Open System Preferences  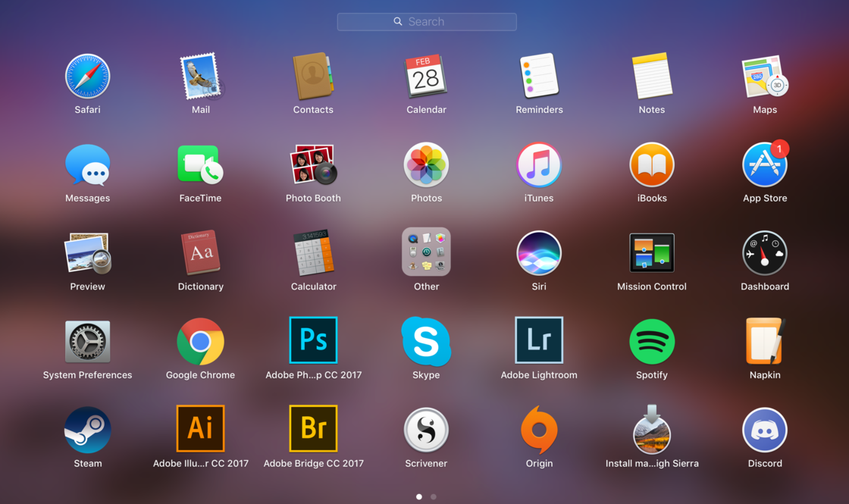pyautogui.click(x=87, y=342)
